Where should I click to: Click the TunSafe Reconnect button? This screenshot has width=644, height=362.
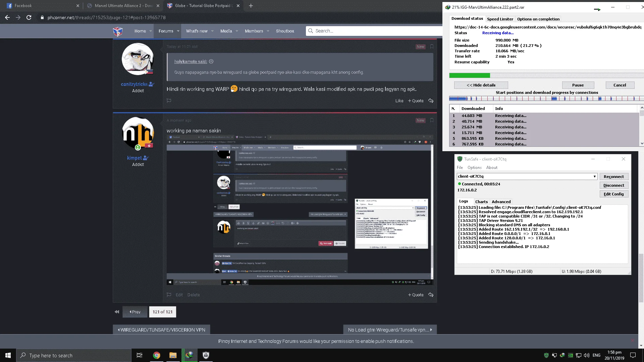pyautogui.click(x=614, y=177)
